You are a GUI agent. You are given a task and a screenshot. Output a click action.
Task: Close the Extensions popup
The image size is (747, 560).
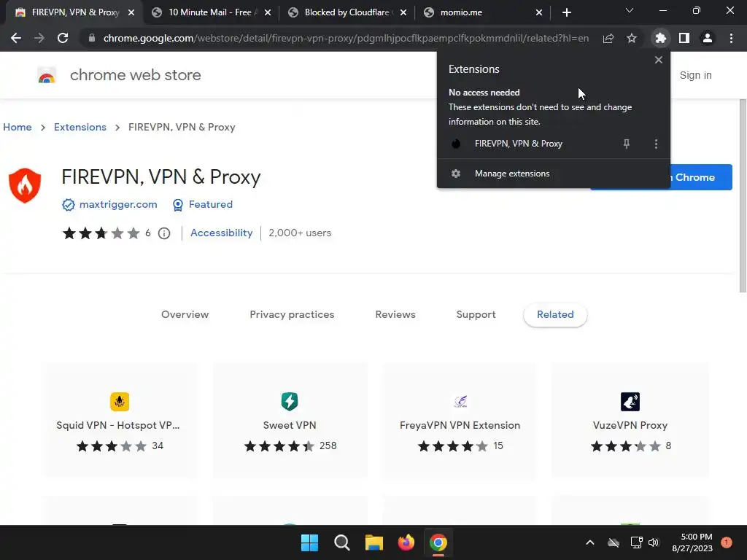coord(659,60)
